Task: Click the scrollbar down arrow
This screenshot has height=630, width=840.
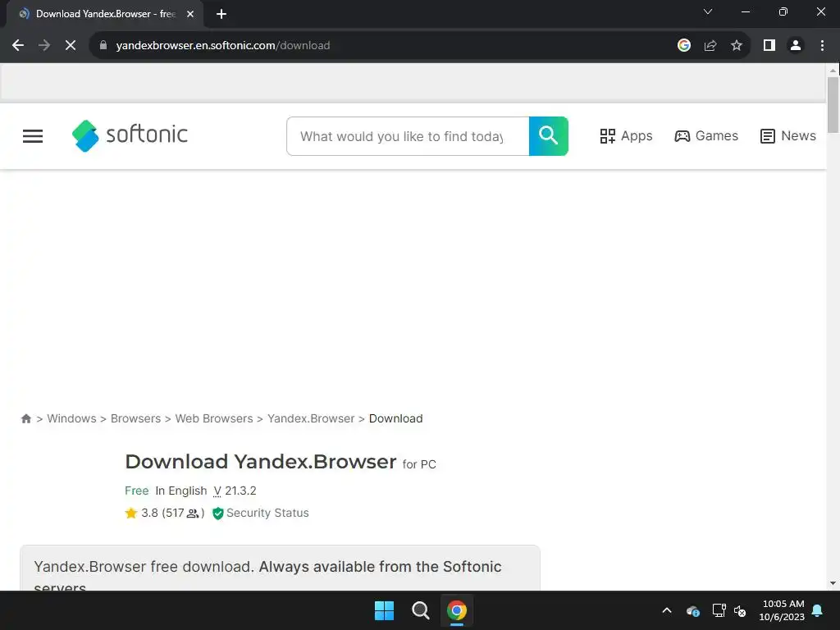Action: point(833,583)
